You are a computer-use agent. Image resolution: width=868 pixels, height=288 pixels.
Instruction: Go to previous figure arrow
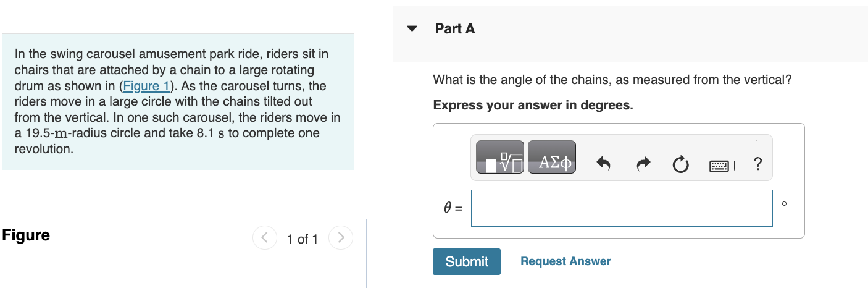(x=264, y=237)
